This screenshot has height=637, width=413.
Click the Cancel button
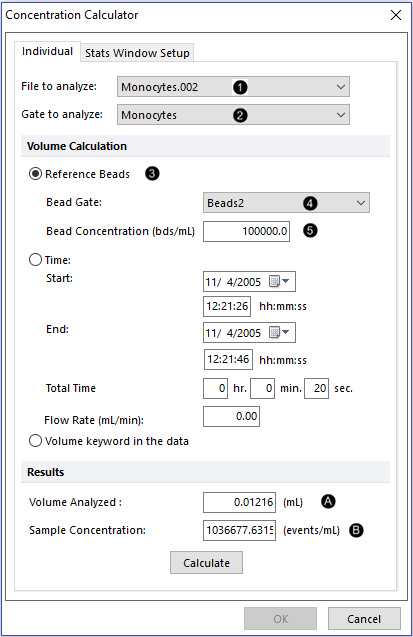coord(364,619)
